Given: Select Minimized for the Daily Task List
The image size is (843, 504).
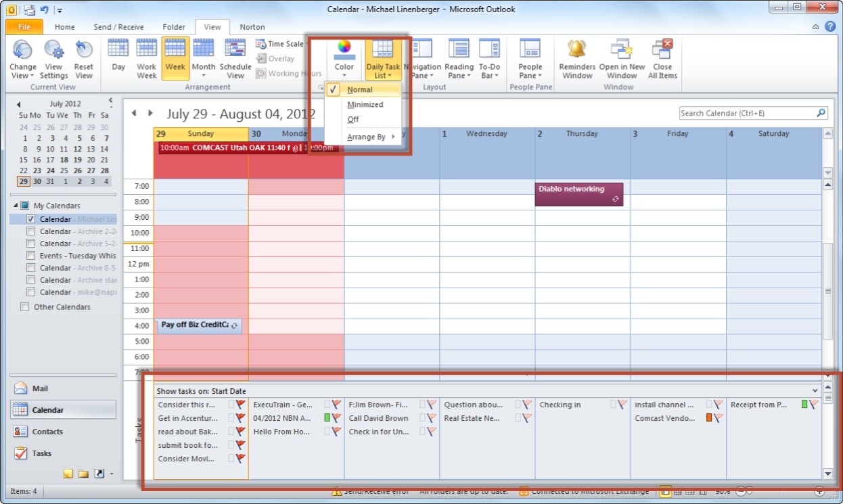Looking at the screenshot, I should 367,104.
